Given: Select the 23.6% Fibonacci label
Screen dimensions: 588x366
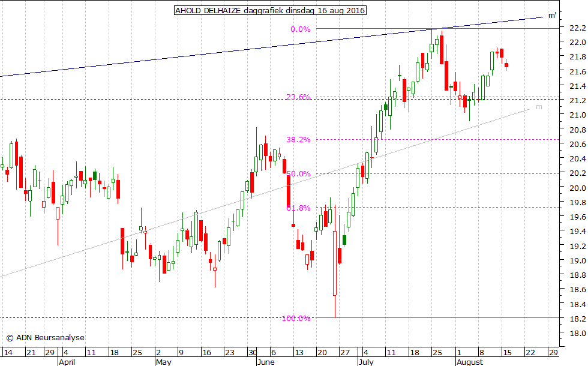Looking at the screenshot, I should tap(299, 97).
